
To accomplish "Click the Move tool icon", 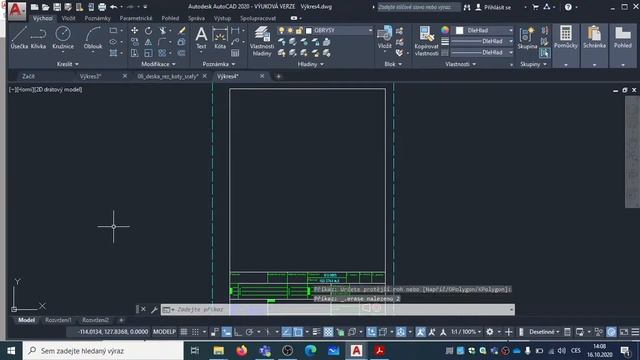I will 134,31.
